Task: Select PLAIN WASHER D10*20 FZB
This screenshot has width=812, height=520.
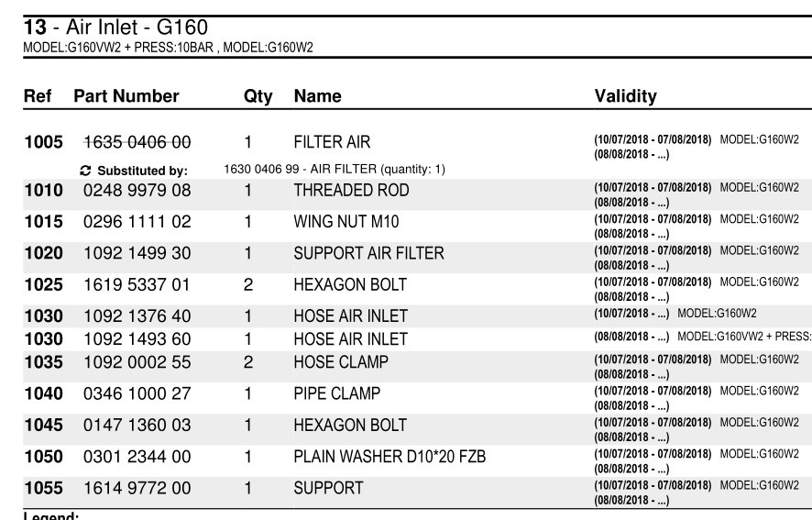Action: [x=389, y=457]
